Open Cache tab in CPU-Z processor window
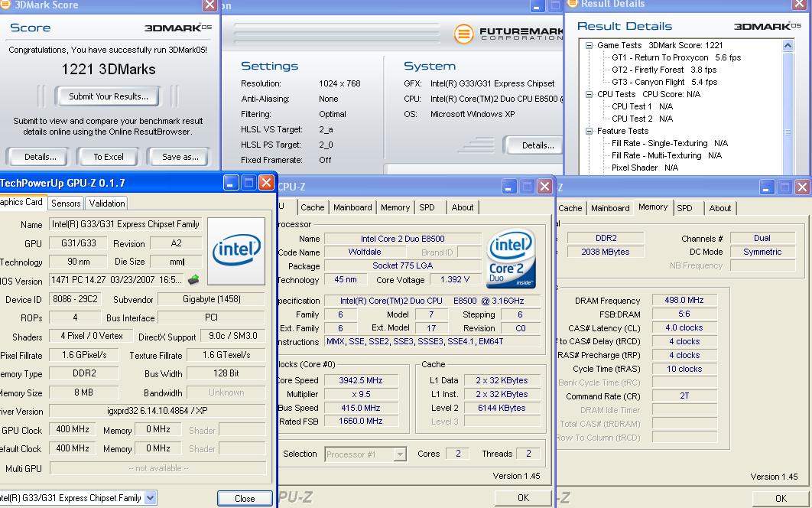This screenshot has width=812, height=508. point(312,207)
